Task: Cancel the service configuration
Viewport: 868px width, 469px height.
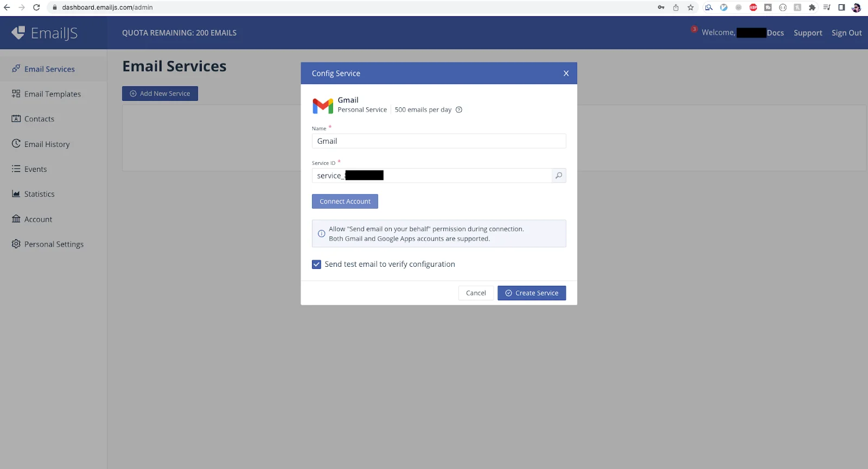Action: tap(476, 293)
